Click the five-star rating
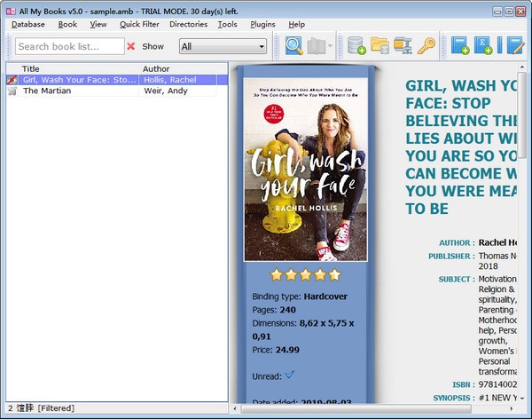The height and width of the screenshot is (419, 532). 305,274
